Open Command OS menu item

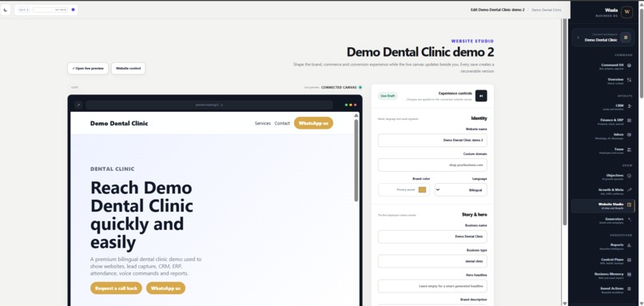pyautogui.click(x=602, y=66)
